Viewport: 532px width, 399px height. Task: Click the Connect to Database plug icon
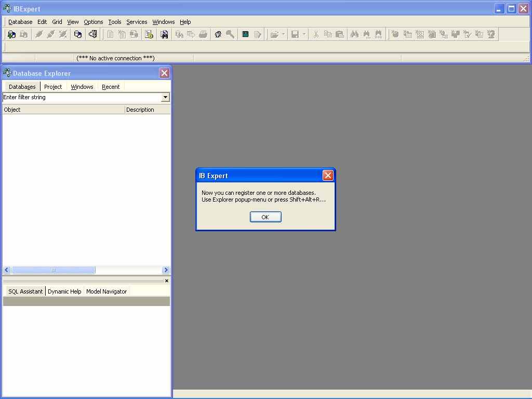[x=39, y=34]
